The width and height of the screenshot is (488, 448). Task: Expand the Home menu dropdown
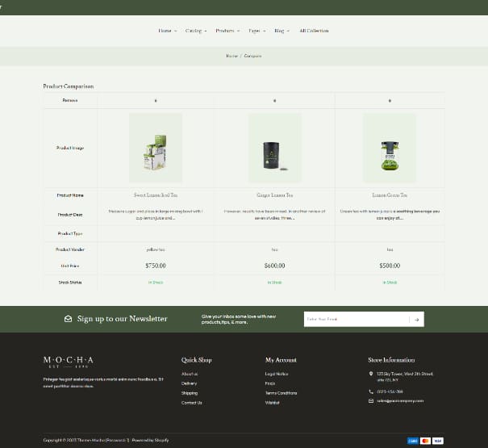click(166, 31)
